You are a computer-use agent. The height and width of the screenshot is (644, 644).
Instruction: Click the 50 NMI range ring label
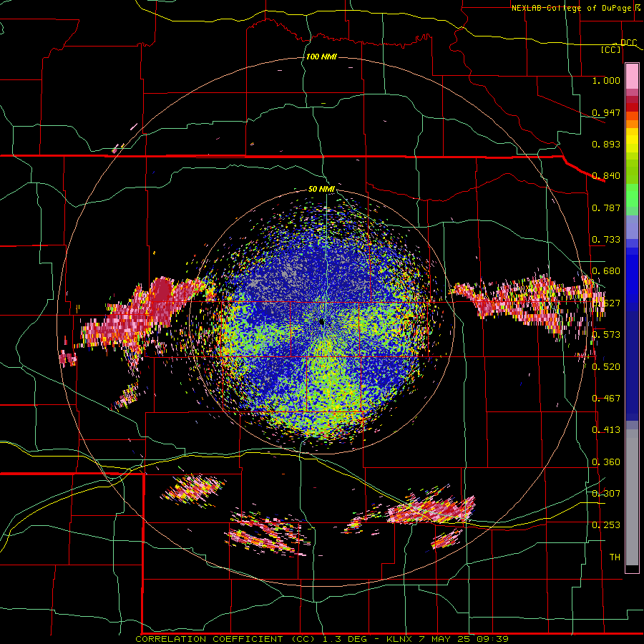tap(321, 189)
